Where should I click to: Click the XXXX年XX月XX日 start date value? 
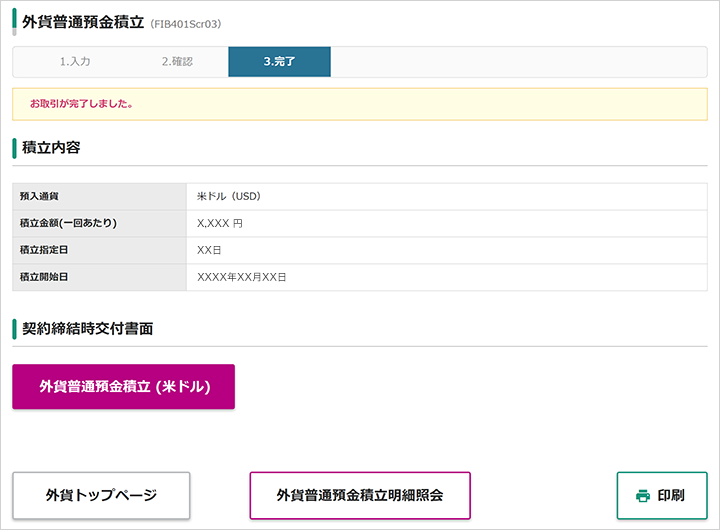242,277
